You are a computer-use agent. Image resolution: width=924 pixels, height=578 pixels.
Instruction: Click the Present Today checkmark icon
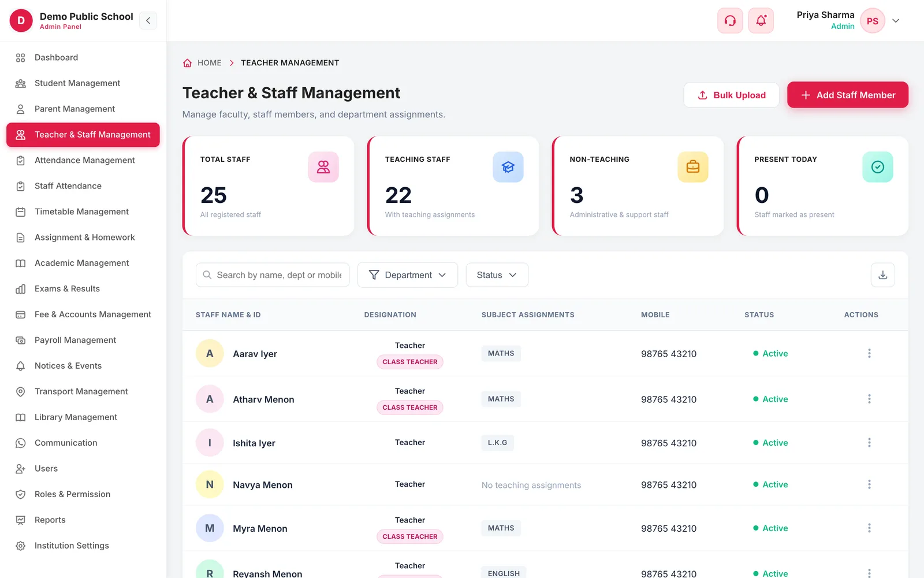(x=878, y=167)
